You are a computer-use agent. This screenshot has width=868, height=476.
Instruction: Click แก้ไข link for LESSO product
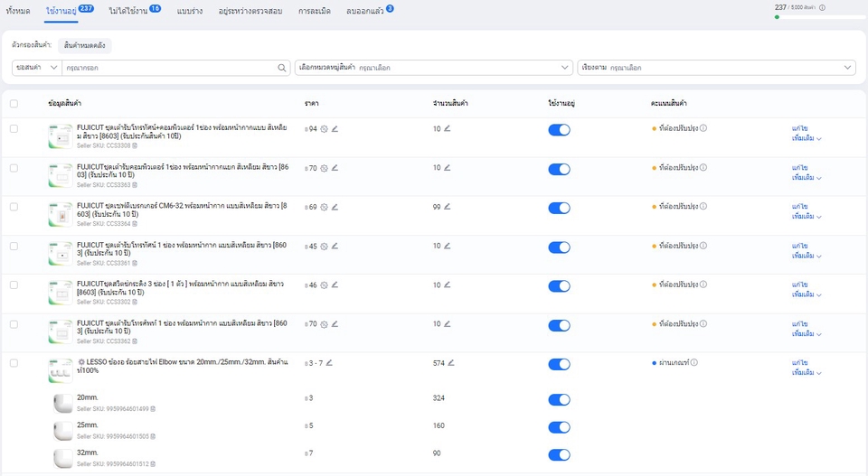click(x=799, y=363)
